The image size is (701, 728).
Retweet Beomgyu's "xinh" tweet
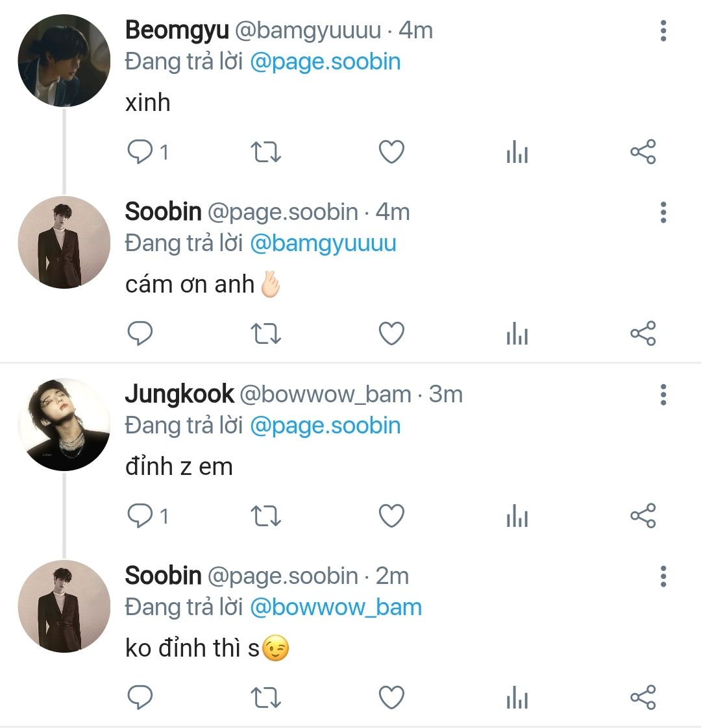pyautogui.click(x=265, y=152)
